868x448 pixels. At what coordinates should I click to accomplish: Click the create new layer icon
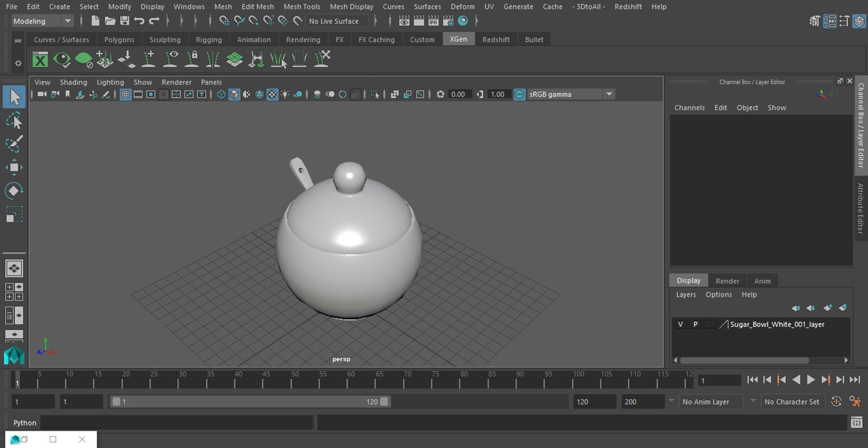pyautogui.click(x=828, y=308)
